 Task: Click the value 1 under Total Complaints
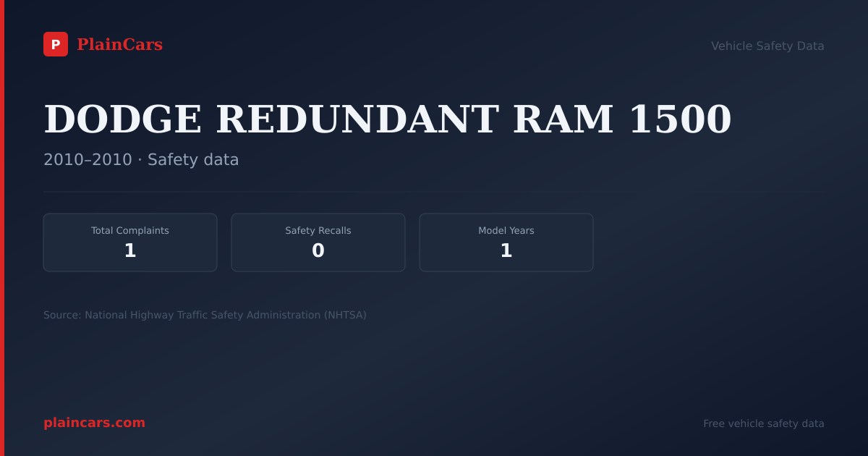tap(130, 251)
